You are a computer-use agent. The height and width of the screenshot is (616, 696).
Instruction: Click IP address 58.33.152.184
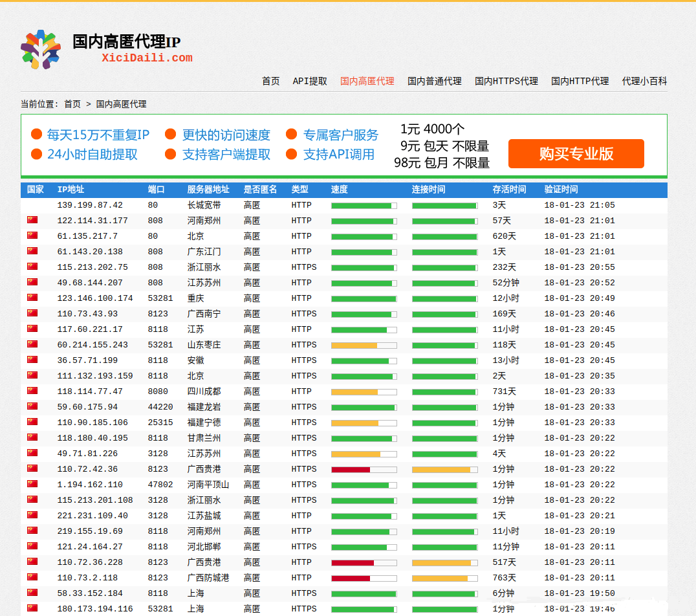[90, 593]
